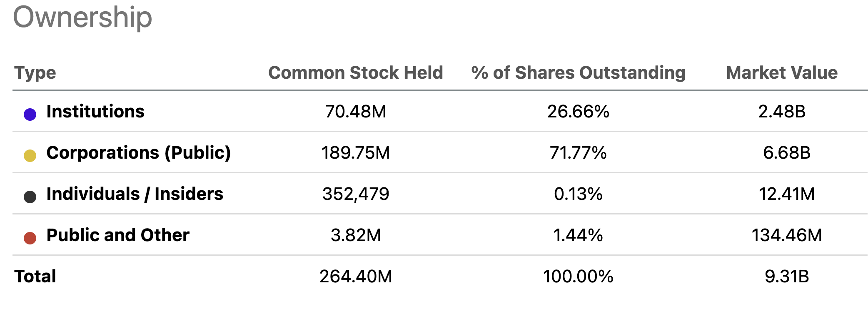
Task: Click the yellow Corporations (Public) dot
Action: click(30, 155)
